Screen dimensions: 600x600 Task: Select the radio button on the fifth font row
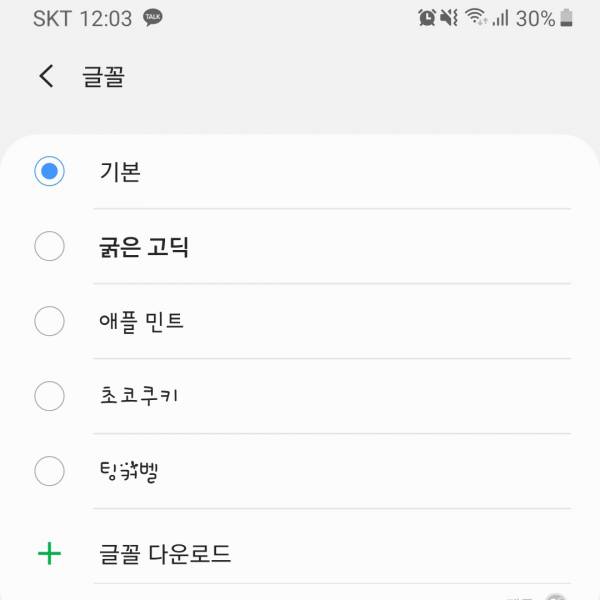tap(49, 471)
